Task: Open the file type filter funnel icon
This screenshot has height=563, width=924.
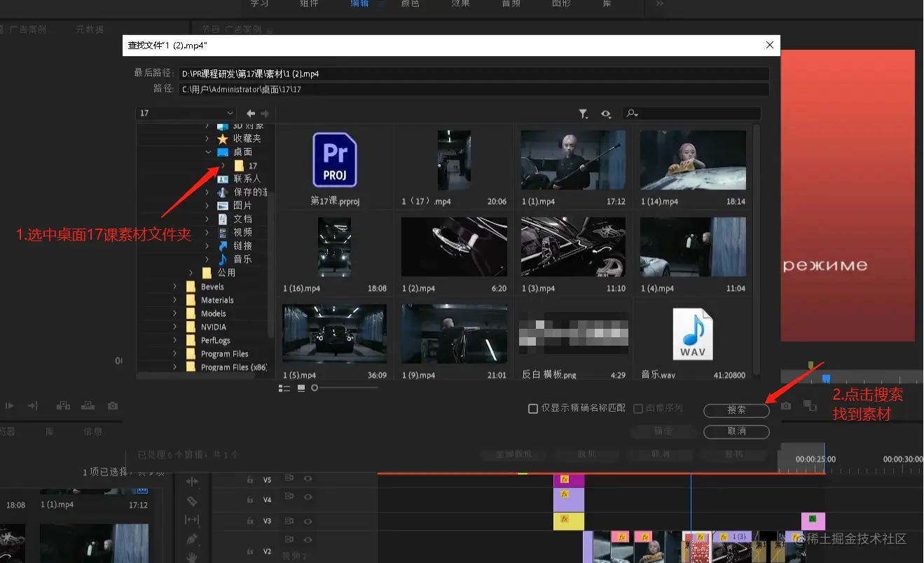Action: coord(583,114)
